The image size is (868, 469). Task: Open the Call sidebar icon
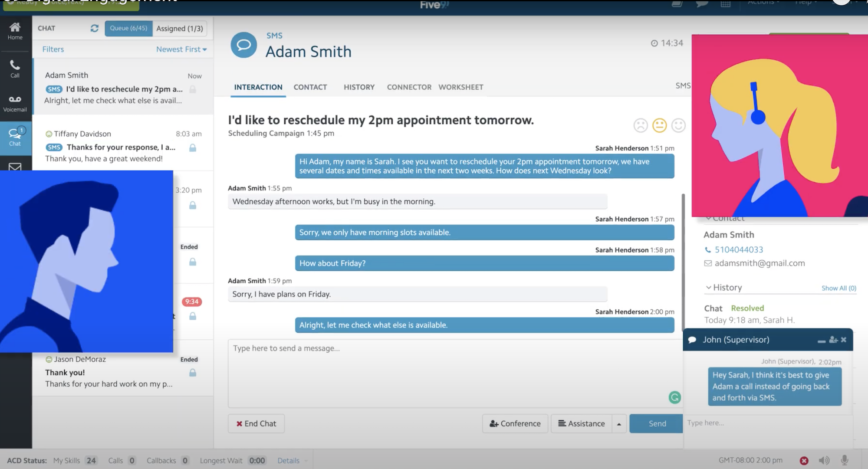click(x=15, y=69)
